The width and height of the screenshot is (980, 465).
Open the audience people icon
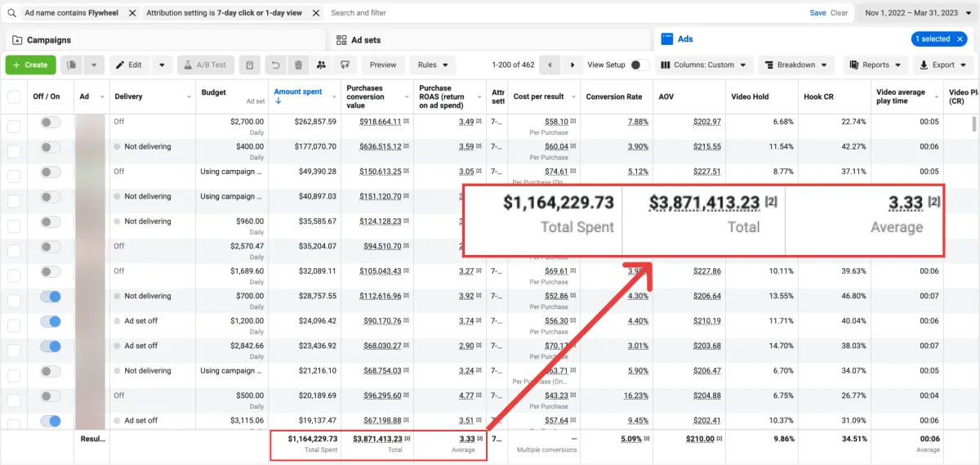(322, 65)
